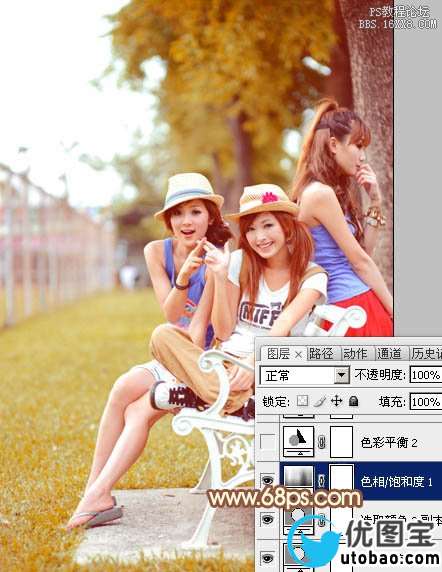Click the mask thumbnail of 色彩平衡 2
The image size is (442, 572).
pos(342,442)
